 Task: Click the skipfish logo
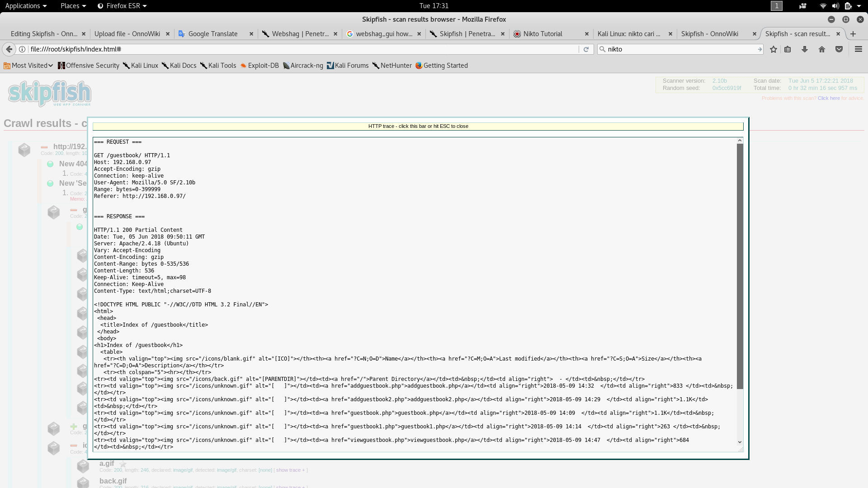(x=50, y=94)
